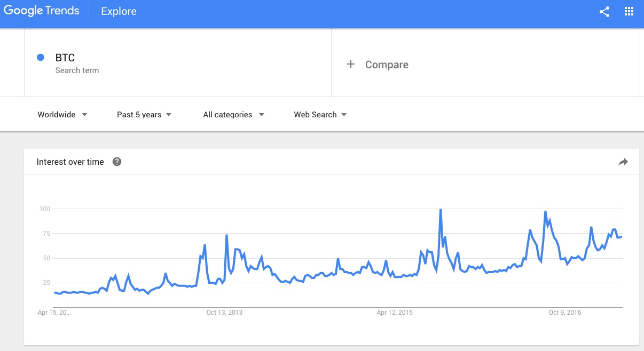The height and width of the screenshot is (351, 644).
Task: Expand the Worldwide region dropdown
Action: [x=62, y=115]
